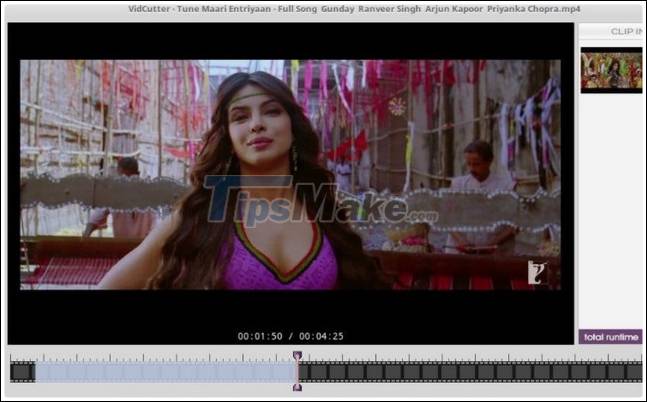
Task: Click the selected clip region on timeline
Action: coord(165,371)
